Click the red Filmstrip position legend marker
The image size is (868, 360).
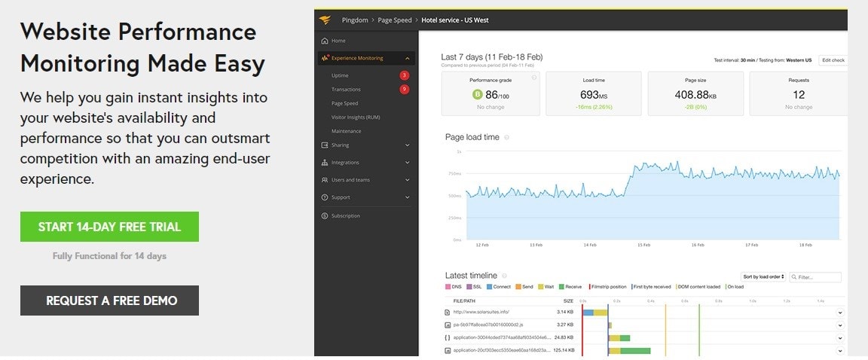(589, 287)
